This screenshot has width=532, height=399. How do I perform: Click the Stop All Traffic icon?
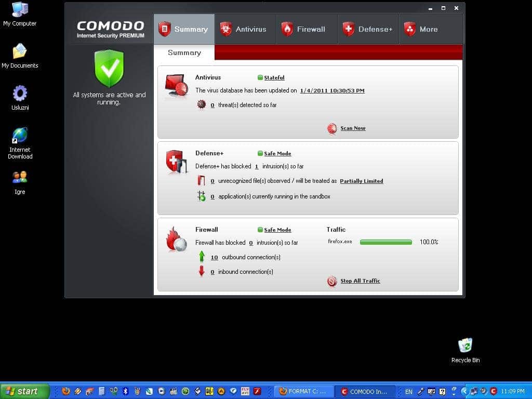tap(332, 281)
